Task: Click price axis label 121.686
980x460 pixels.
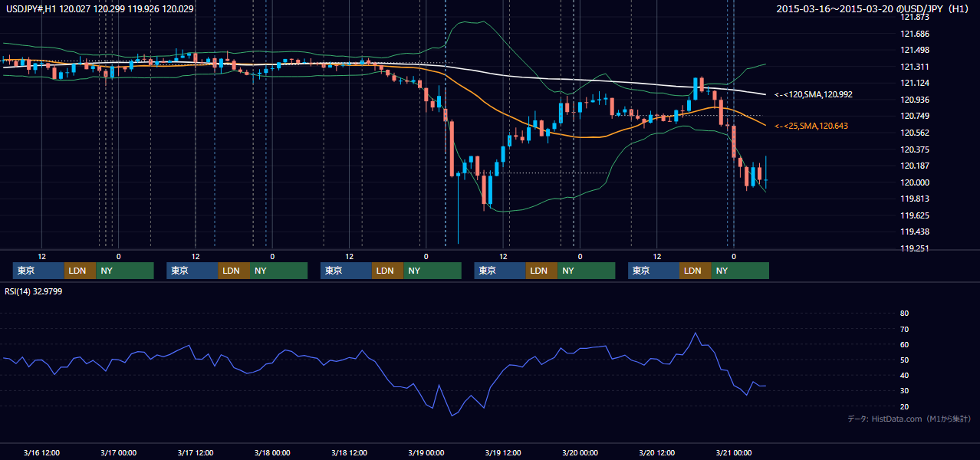Action: [914, 34]
